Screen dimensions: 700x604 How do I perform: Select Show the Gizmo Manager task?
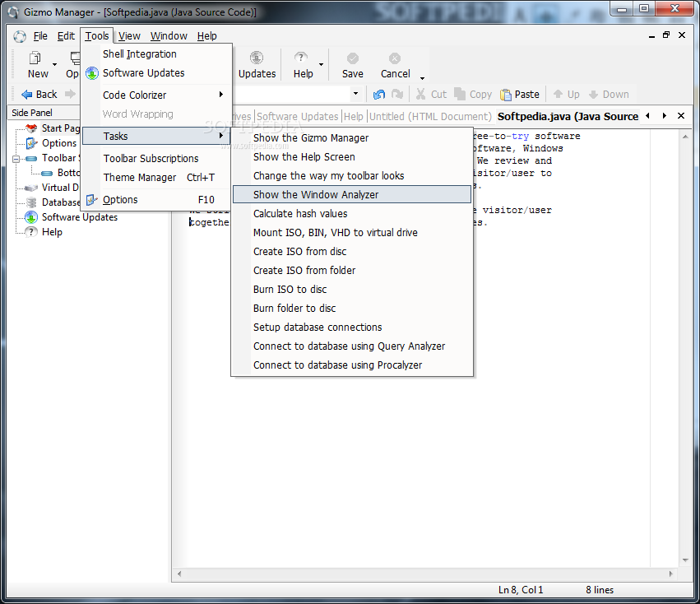pos(352,138)
